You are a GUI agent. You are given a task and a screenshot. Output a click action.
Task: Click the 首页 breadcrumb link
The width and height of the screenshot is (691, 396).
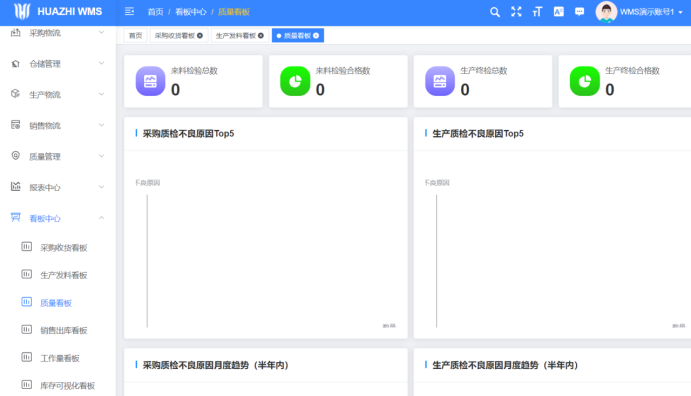coord(155,12)
